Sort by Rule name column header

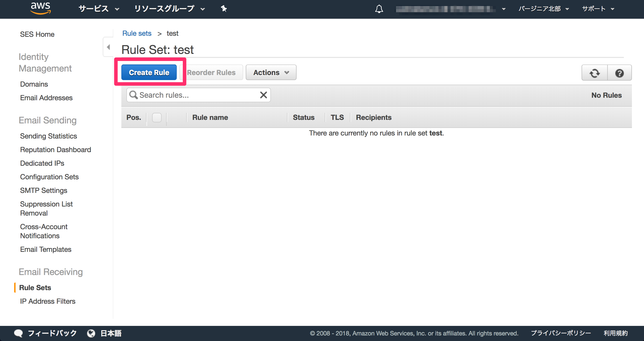210,117
